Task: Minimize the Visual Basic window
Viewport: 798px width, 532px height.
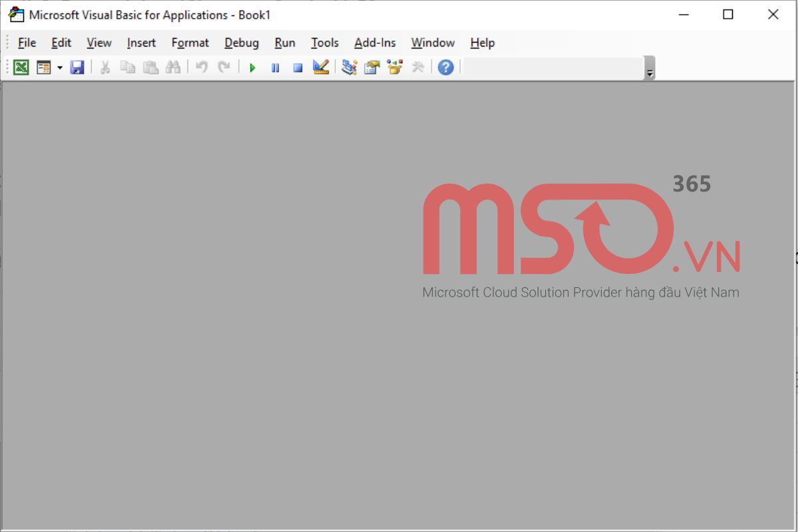Action: [682, 15]
